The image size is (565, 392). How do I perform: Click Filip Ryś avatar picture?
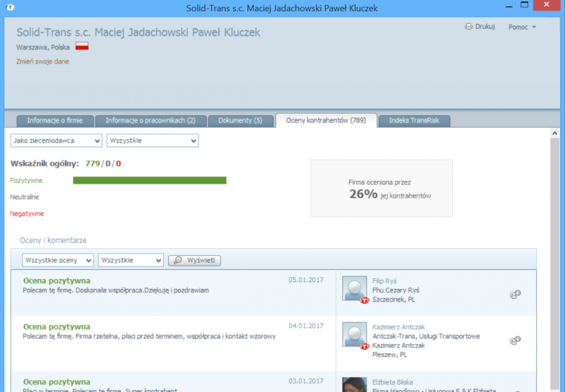click(355, 289)
